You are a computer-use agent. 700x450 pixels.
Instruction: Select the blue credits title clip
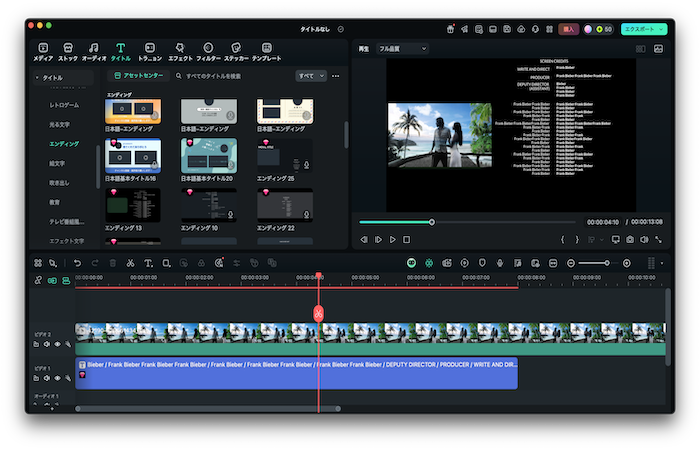coord(296,373)
